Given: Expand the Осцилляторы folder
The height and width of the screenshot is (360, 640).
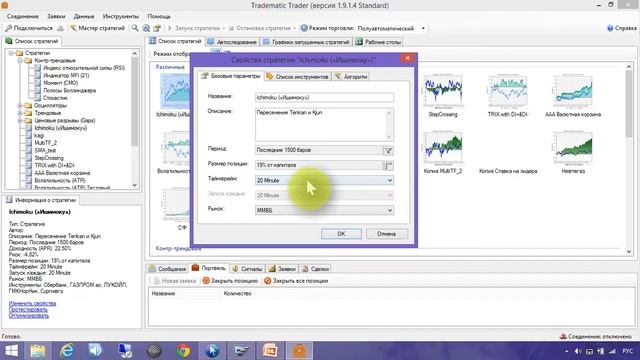Looking at the screenshot, I should click(x=20, y=105).
